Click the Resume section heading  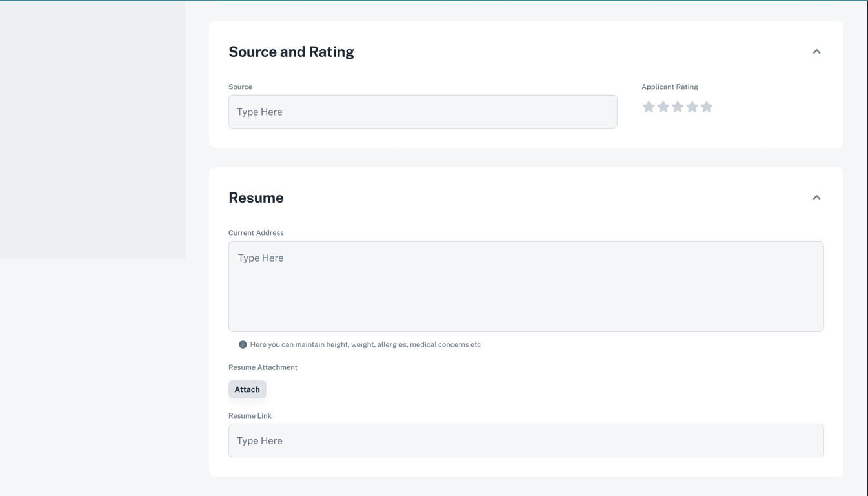point(256,198)
